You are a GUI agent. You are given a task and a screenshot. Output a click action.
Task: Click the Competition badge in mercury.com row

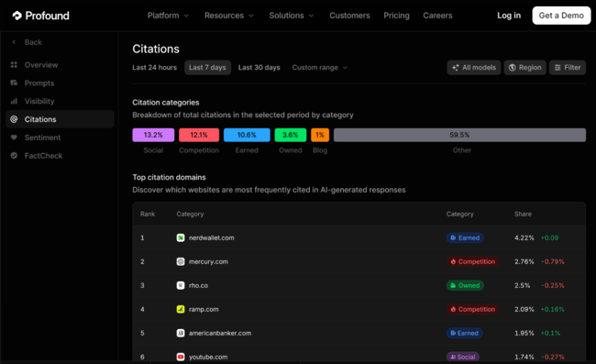472,262
